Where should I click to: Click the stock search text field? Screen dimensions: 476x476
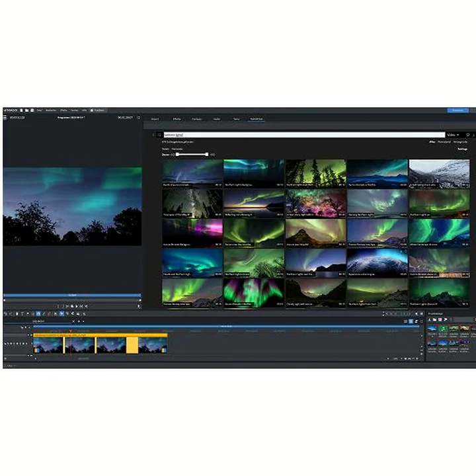(x=305, y=135)
